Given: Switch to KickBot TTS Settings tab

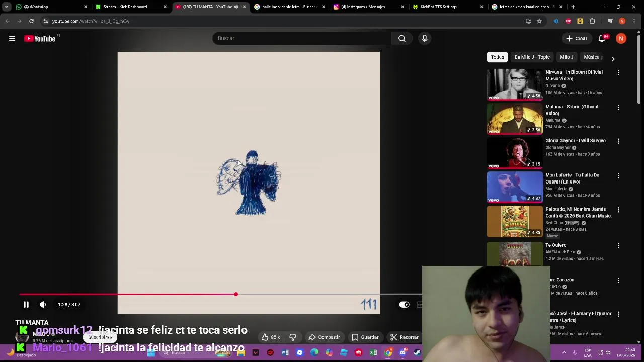Looking at the screenshot, I should [x=448, y=7].
